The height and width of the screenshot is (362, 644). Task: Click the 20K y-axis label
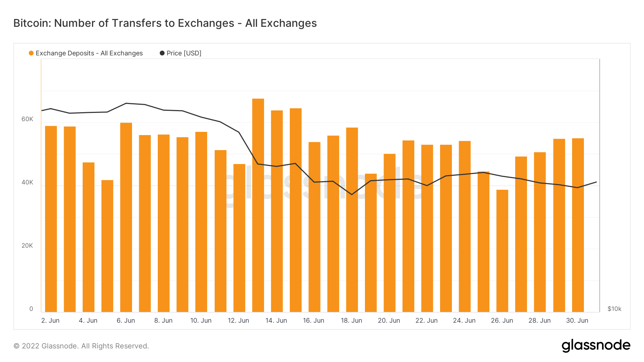27,246
